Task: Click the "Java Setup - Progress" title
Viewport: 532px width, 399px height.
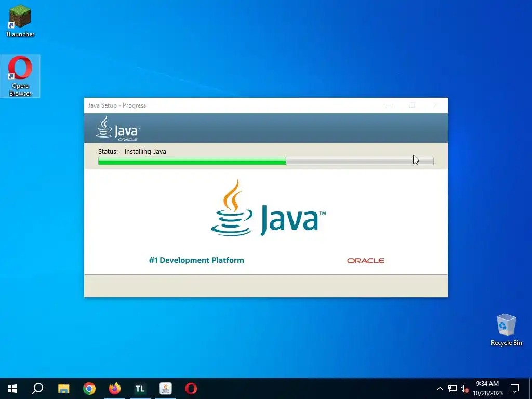Action: (117, 105)
